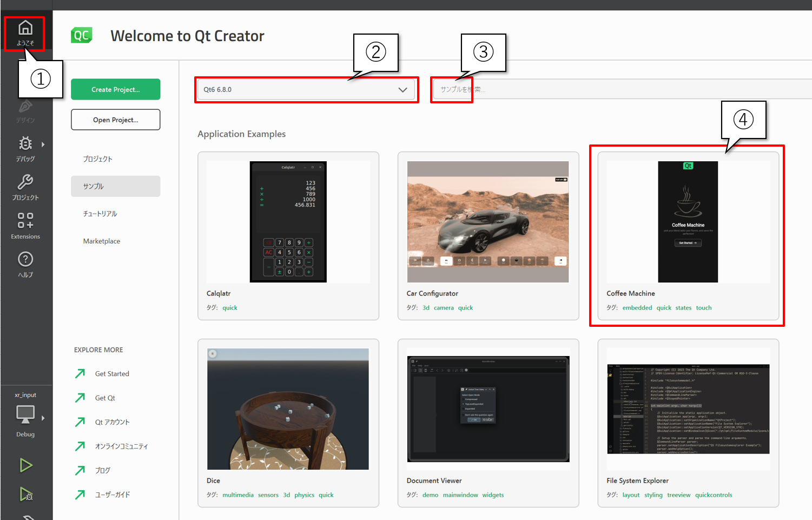Viewport: 812px width, 520px height.
Task: Click the Open Project button
Action: click(115, 120)
